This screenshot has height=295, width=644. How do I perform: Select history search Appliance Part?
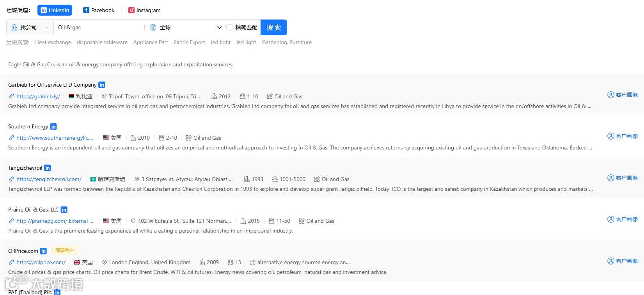pos(151,42)
